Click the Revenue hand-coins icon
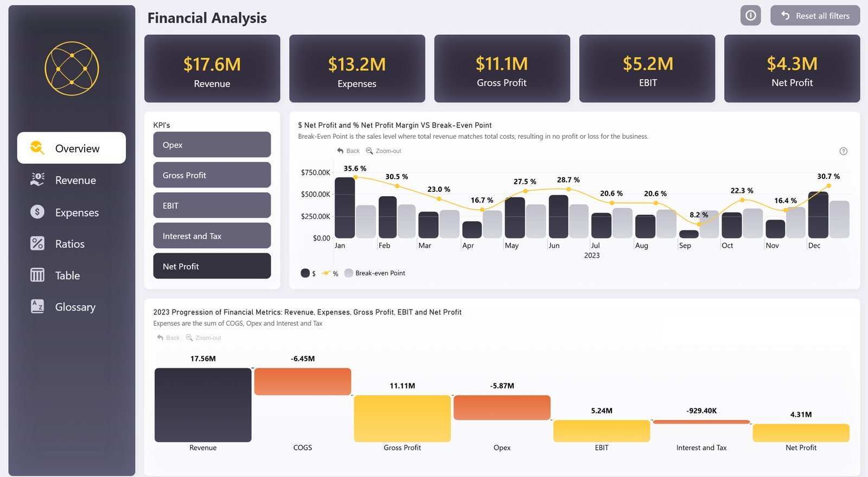 (37, 179)
